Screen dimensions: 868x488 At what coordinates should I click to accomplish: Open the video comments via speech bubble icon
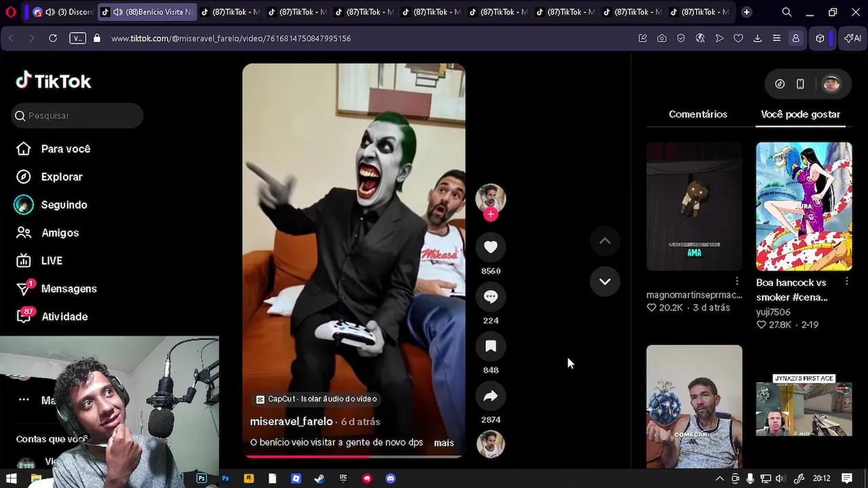(490, 297)
